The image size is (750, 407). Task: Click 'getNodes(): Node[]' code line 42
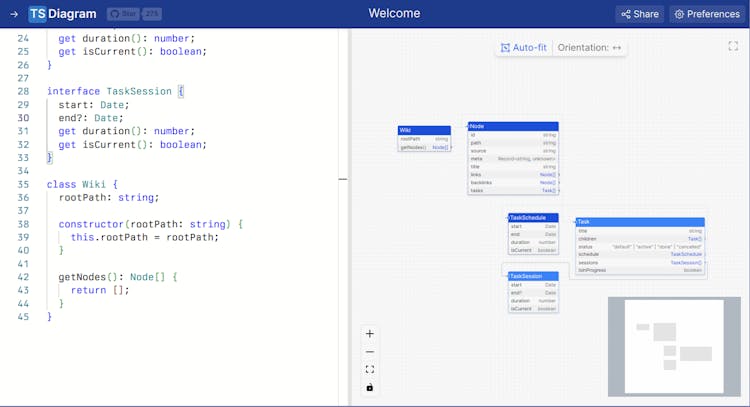click(x=118, y=277)
